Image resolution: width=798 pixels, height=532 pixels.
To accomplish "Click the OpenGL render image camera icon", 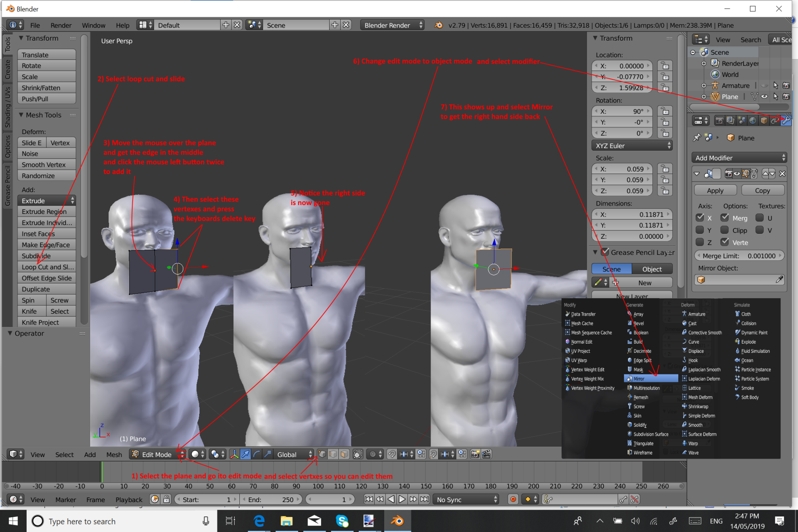I will pyautogui.click(x=475, y=454).
